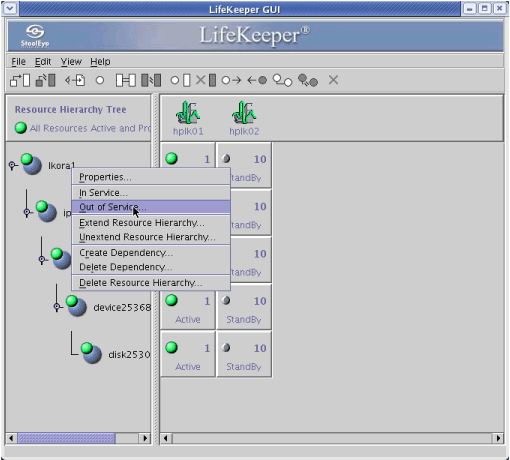Click the Refresh GUI toolbar icon
Image resolution: width=510 pixels, height=460 pixels.
(x=75, y=80)
